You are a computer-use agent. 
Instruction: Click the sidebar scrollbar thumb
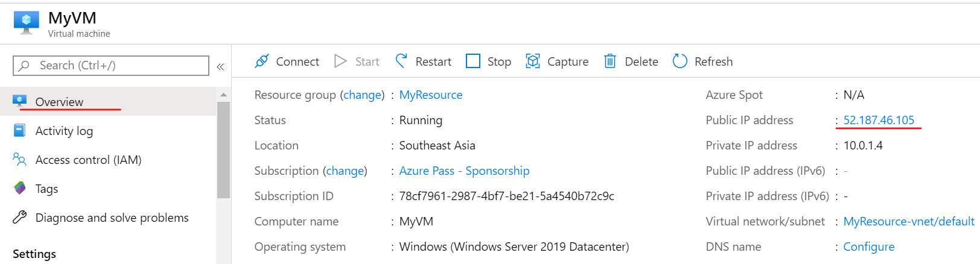point(223,149)
